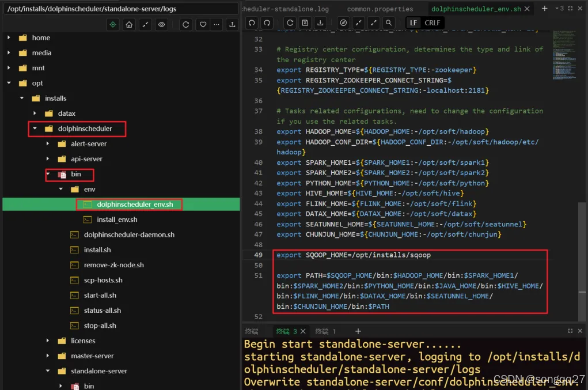Open search in the editor
The image size is (588, 390).
click(389, 23)
